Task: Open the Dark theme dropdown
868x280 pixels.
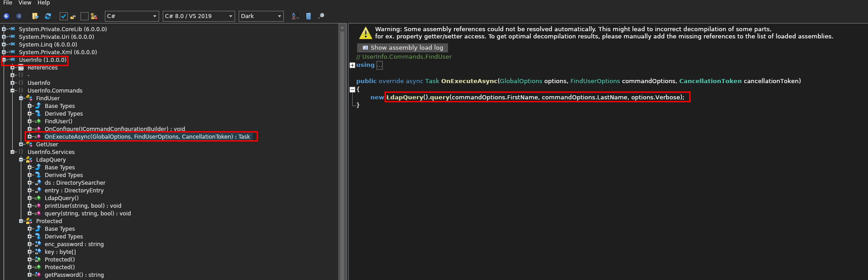Action: (261, 16)
